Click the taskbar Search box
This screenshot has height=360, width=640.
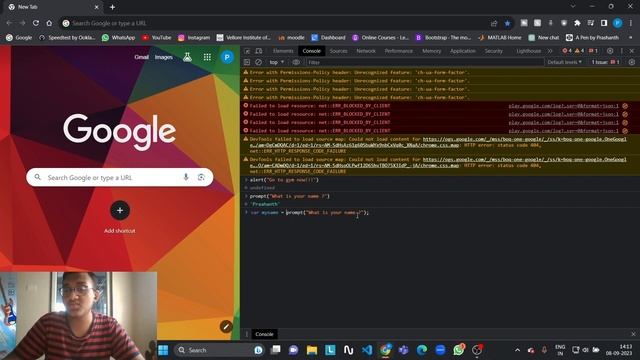point(219,350)
